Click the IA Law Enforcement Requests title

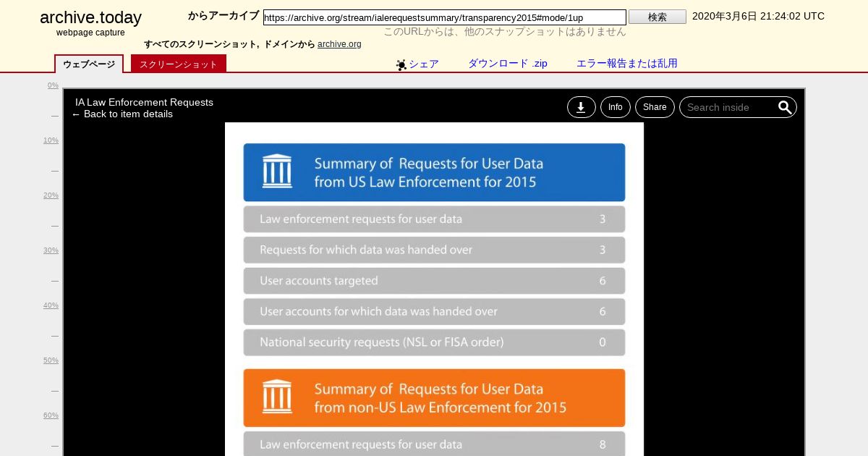[144, 102]
